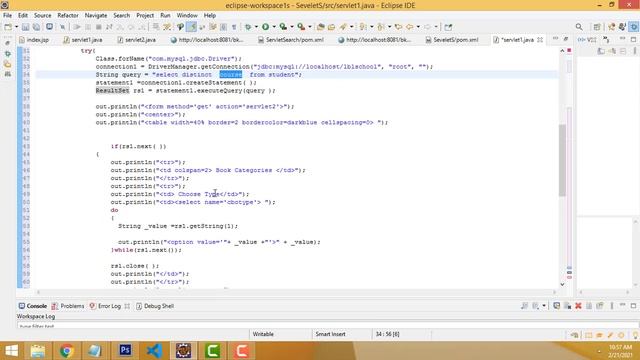Open Photoshop from the taskbar
Image resolution: width=640 pixels, height=360 pixels.
pos(125,351)
